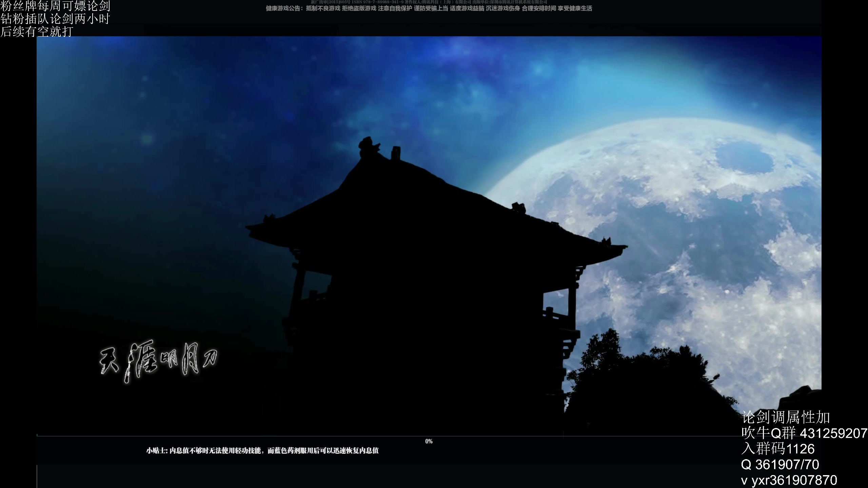
Task: Click the 0% loading percentage text
Action: [x=429, y=441]
